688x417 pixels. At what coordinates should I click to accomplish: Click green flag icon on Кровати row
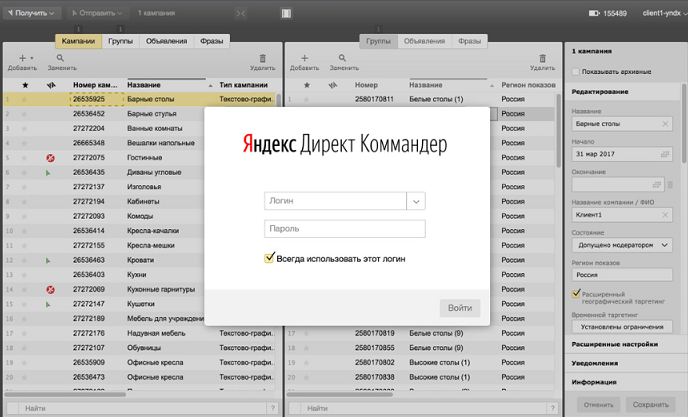click(x=48, y=260)
